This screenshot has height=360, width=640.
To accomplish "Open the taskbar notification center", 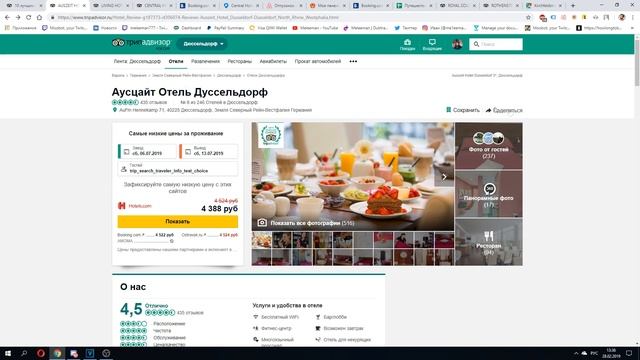I will pos(629,353).
